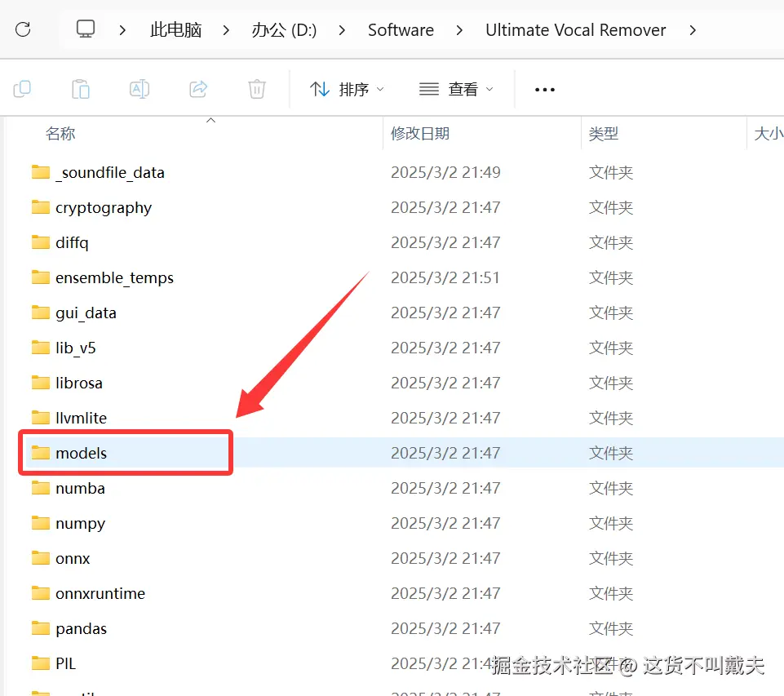Image resolution: width=784 pixels, height=696 pixels.
Task: Expand the chevron after Ultimate Vocal Remover
Action: point(693,30)
